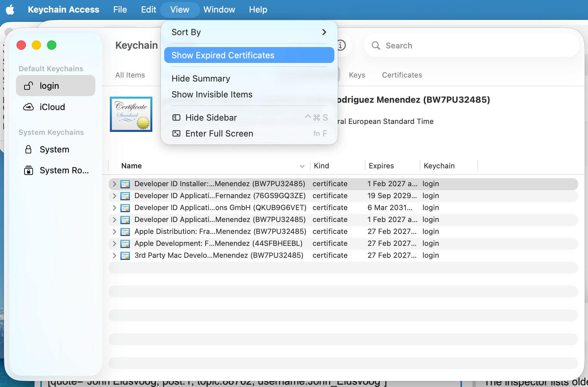Switch to the All Items tab
The image size is (588, 387).
pyautogui.click(x=130, y=75)
